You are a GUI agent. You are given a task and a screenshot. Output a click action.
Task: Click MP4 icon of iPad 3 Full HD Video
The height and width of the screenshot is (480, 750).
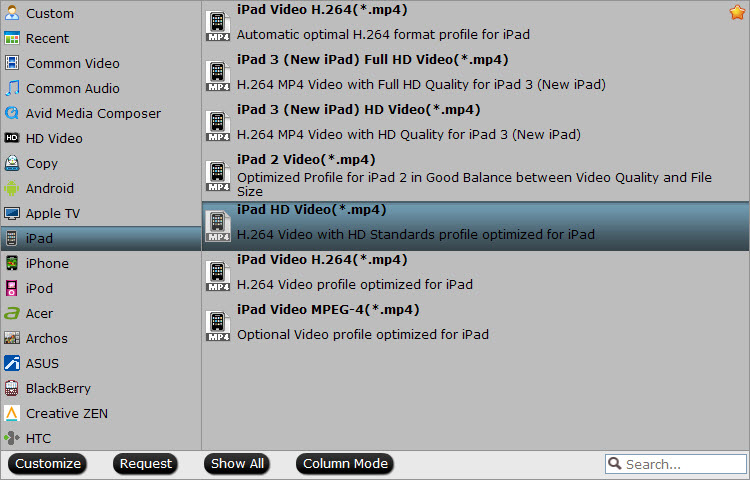pyautogui.click(x=218, y=76)
